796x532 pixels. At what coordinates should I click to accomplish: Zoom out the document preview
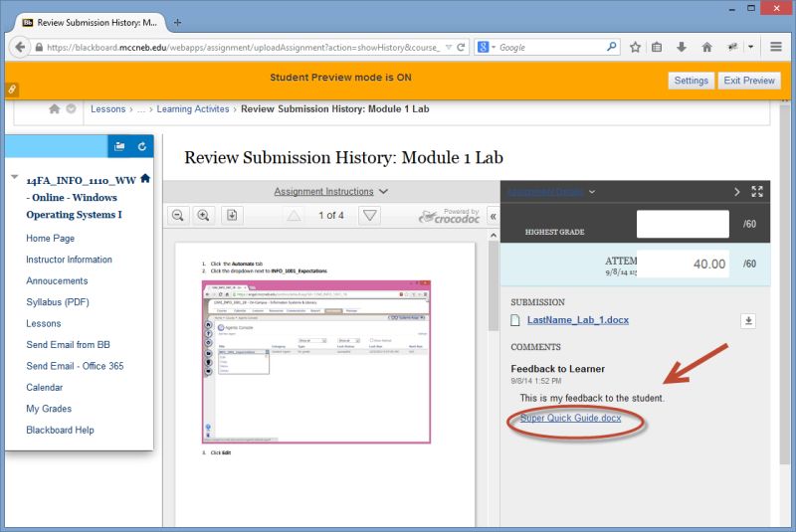coord(178,216)
